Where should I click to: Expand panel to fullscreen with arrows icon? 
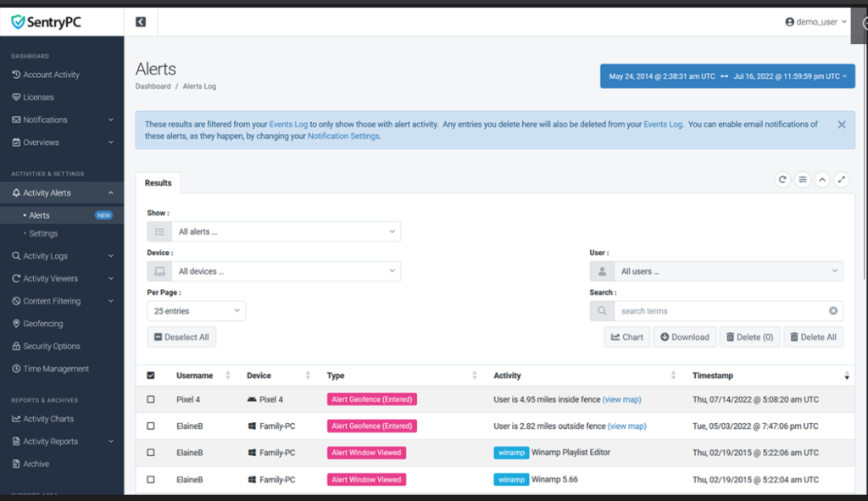click(x=842, y=180)
